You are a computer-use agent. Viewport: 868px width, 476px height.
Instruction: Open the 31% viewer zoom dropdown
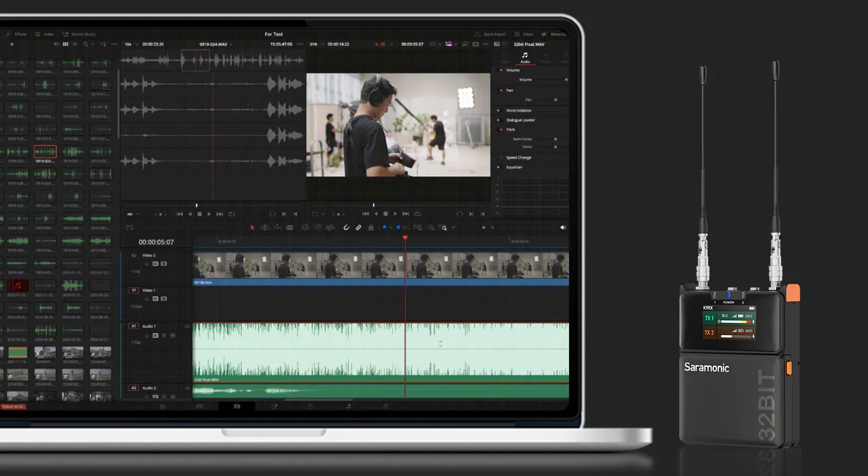point(315,44)
